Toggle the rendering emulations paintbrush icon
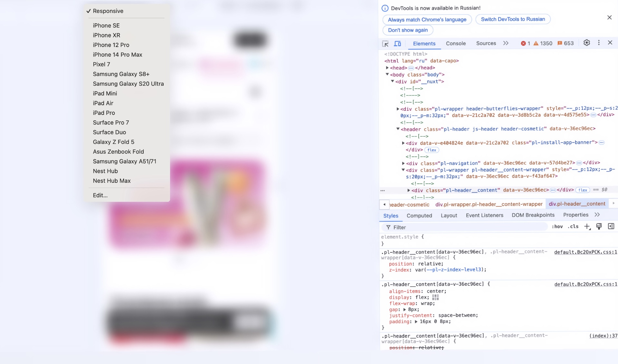This screenshot has height=364, width=618. click(x=599, y=227)
